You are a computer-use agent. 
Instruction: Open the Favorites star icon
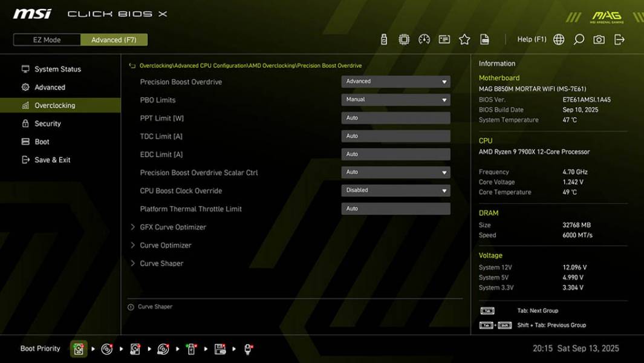[x=465, y=39]
